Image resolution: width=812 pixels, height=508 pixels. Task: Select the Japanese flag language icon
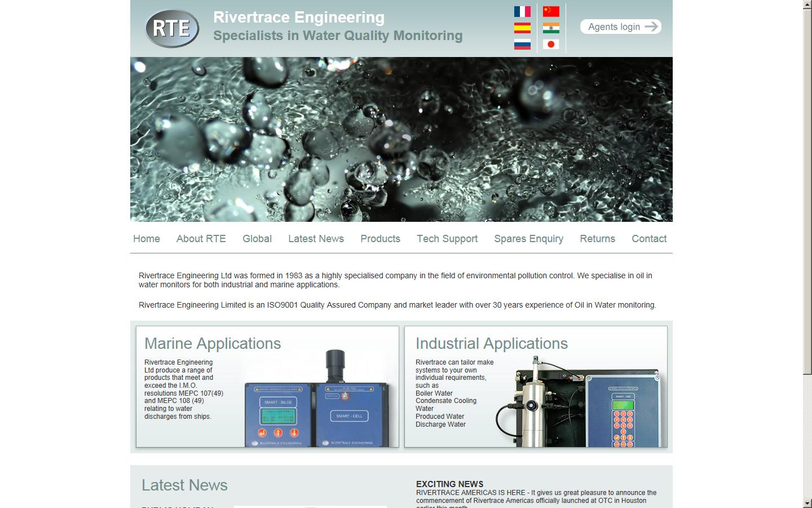point(551,44)
